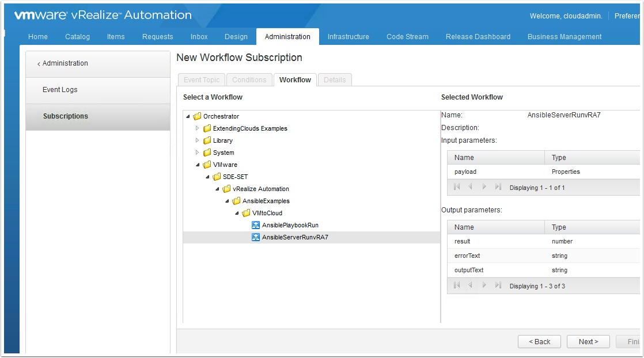Switch to the Items tab
Image resolution: width=644 pixels, height=358 pixels.
(116, 36)
